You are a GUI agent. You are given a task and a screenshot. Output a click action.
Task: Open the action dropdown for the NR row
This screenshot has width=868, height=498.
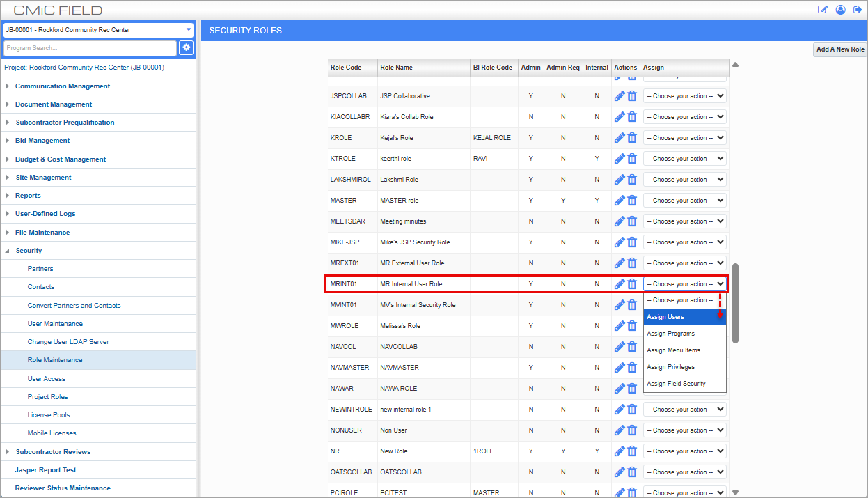click(x=684, y=451)
